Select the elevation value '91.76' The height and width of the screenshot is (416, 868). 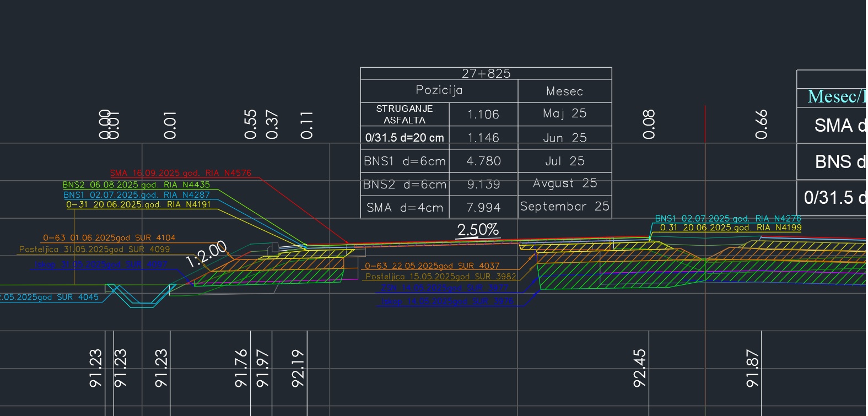click(241, 368)
